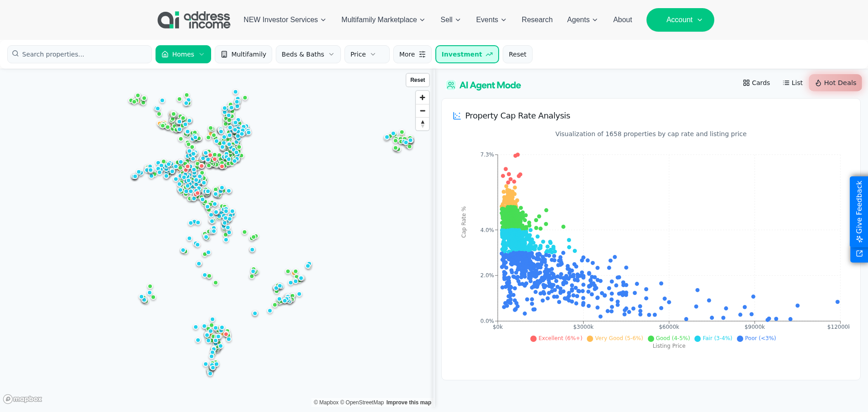
Task: Open the Research menu item
Action: tap(537, 20)
